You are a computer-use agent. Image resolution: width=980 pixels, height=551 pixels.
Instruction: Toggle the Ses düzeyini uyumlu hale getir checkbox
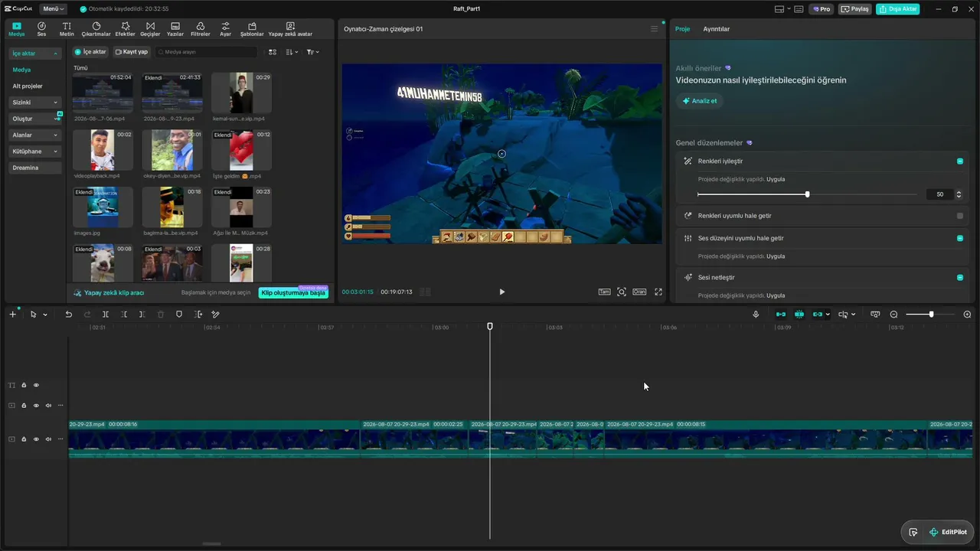tap(960, 238)
